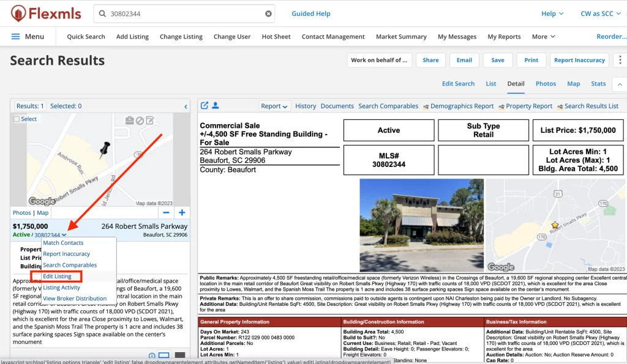Open the listing History link

[x=306, y=106]
